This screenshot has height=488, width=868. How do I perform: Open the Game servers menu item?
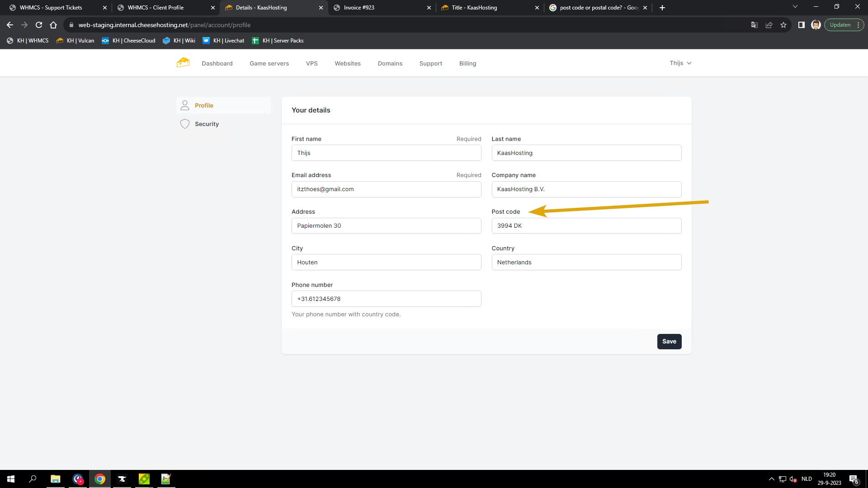(269, 64)
